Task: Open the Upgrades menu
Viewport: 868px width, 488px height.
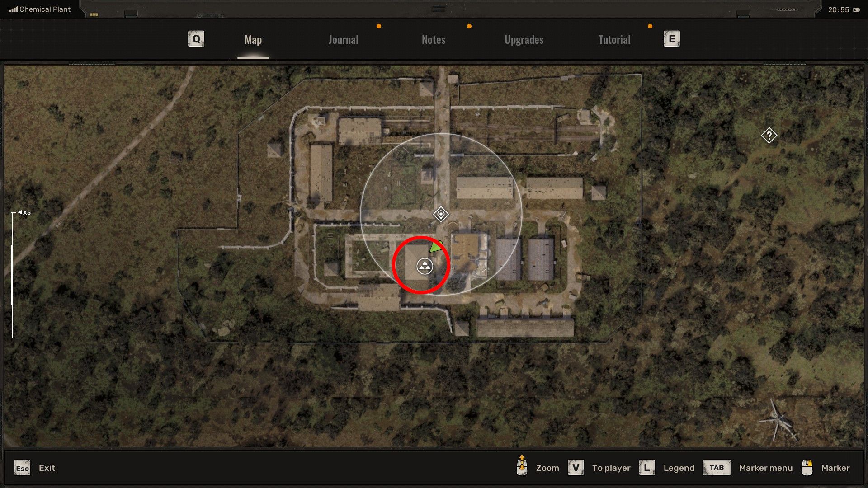Action: (524, 39)
